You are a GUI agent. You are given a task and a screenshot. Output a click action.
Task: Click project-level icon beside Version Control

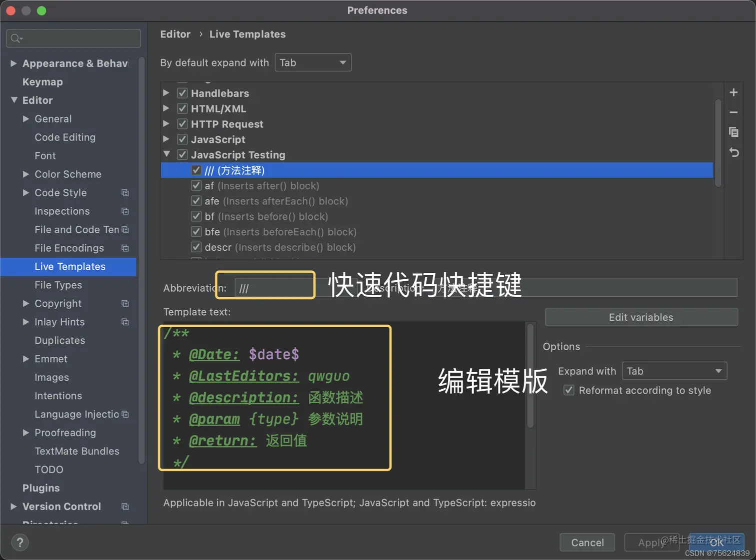click(125, 507)
